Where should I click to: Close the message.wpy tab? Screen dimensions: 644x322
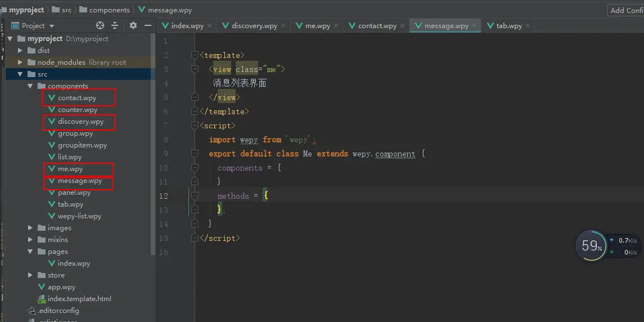coord(474,25)
